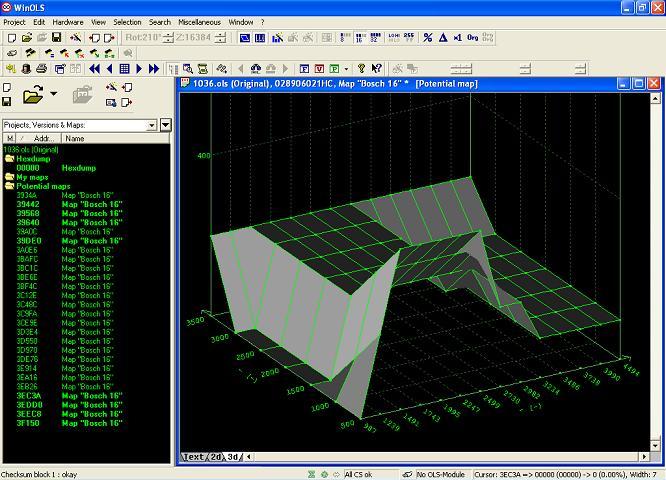Open the Project menu
This screenshot has height=480, width=666.
pyautogui.click(x=14, y=22)
